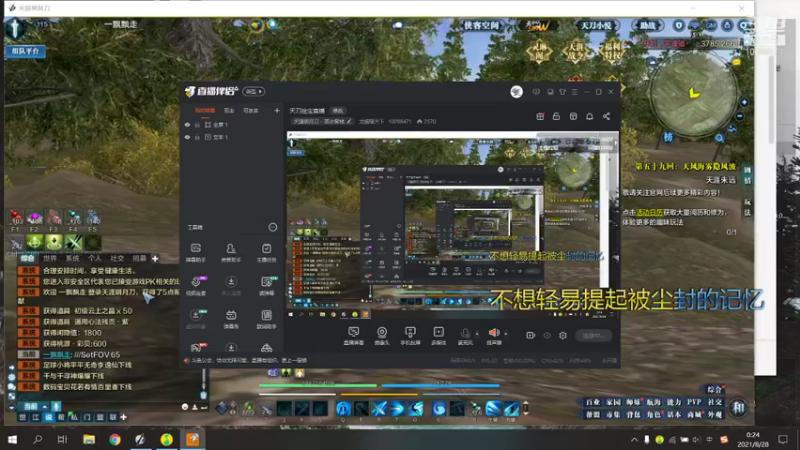This screenshot has height=450, width=800.
Task: Open the 商城 menu in the game
Action: click(694, 415)
